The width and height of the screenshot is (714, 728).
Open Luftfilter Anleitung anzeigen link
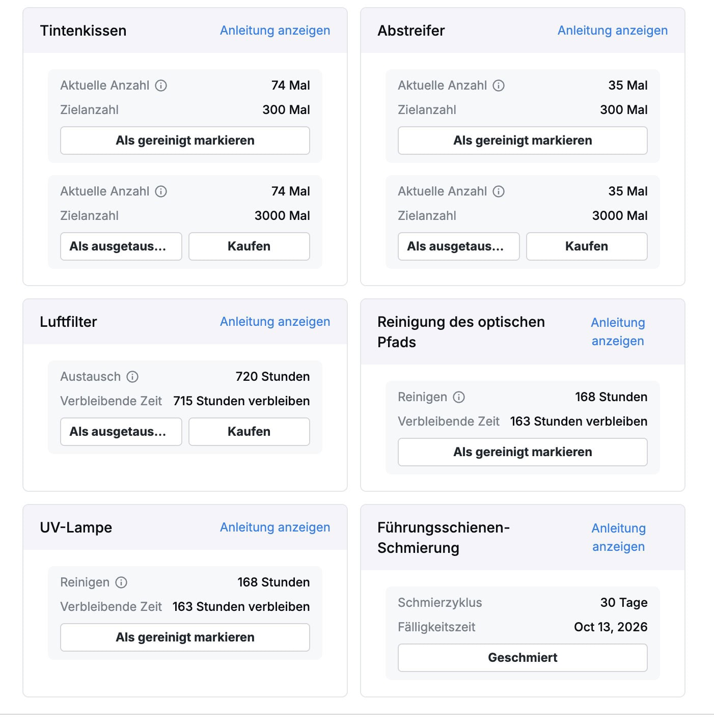(x=275, y=322)
